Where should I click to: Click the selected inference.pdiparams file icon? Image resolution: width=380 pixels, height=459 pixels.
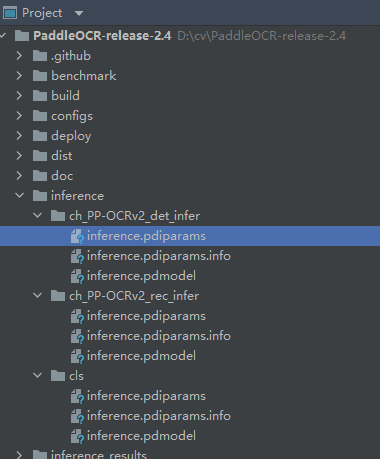[77, 236]
